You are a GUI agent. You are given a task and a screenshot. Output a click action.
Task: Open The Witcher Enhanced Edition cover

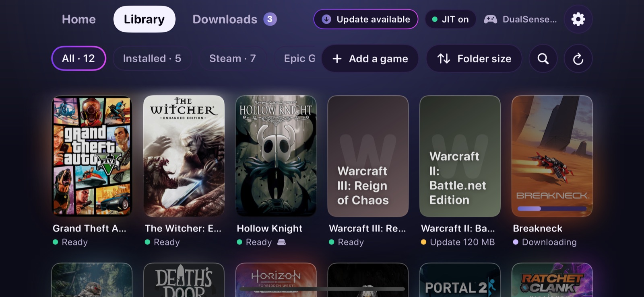(184, 156)
